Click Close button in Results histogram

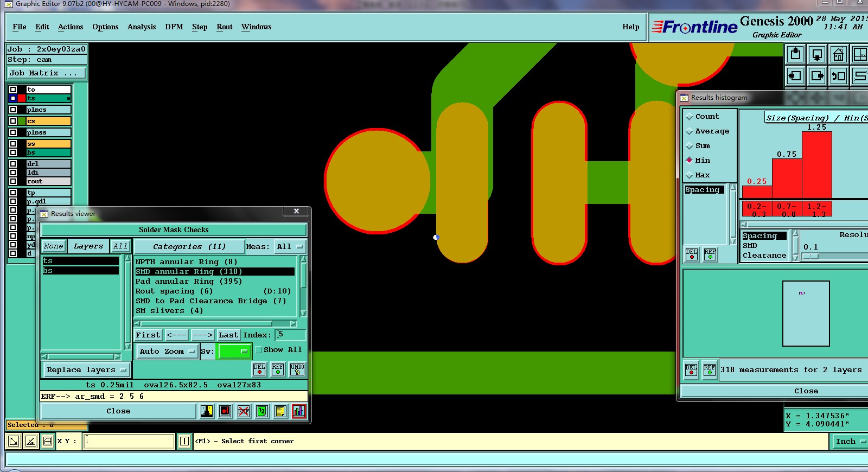(806, 391)
